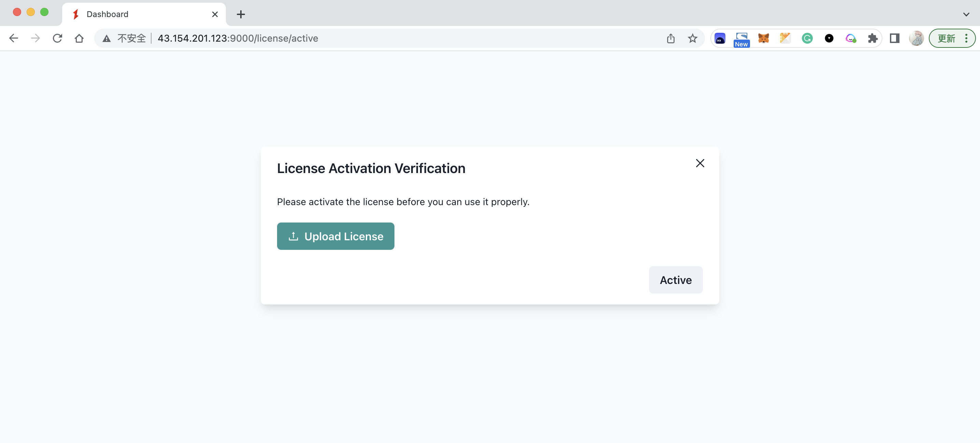
Task: Click the Upload License button
Action: click(x=335, y=236)
